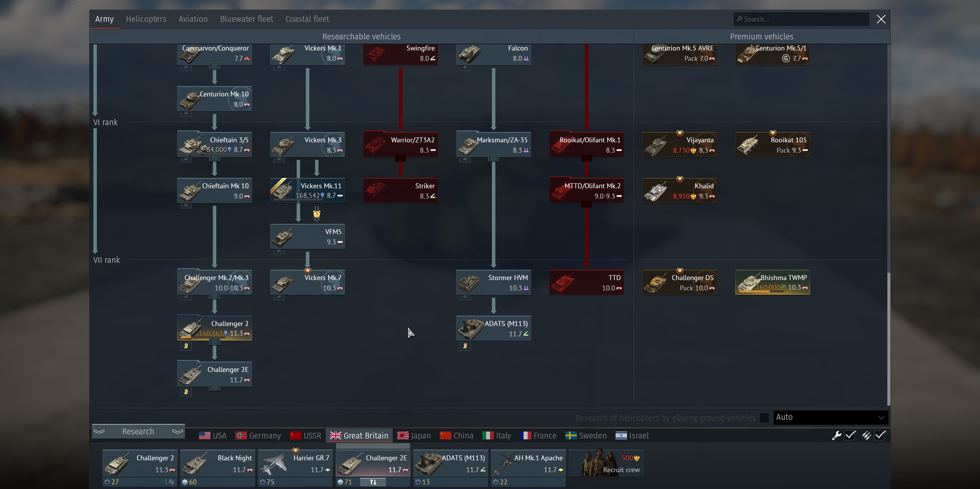Open the Bluewater fleet tab
Viewport: 980px width, 489px height.
click(x=247, y=19)
